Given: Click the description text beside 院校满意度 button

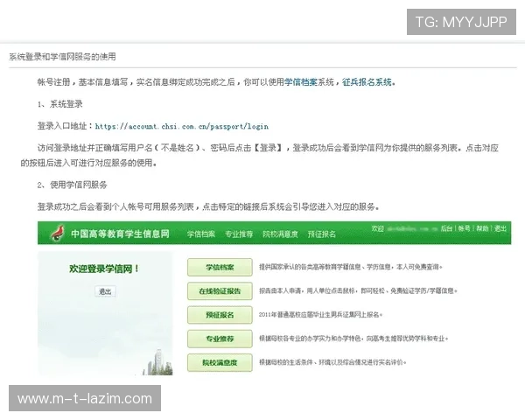Looking at the screenshot, I should pyautogui.click(x=332, y=362).
